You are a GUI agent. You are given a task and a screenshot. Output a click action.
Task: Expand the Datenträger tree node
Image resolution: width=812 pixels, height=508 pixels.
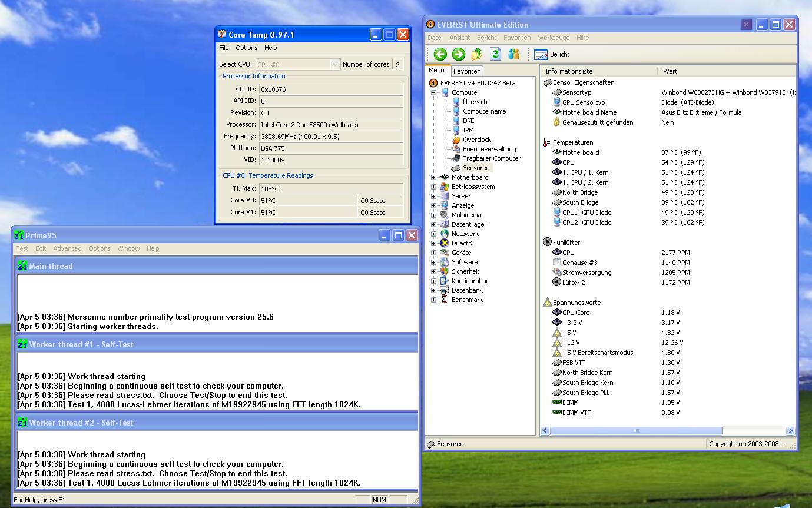(x=434, y=224)
